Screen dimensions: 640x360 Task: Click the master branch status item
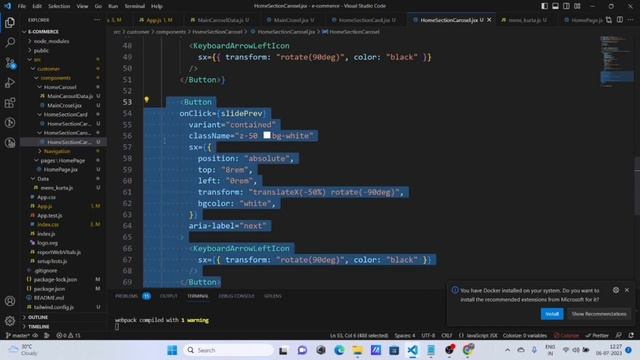[18, 336]
